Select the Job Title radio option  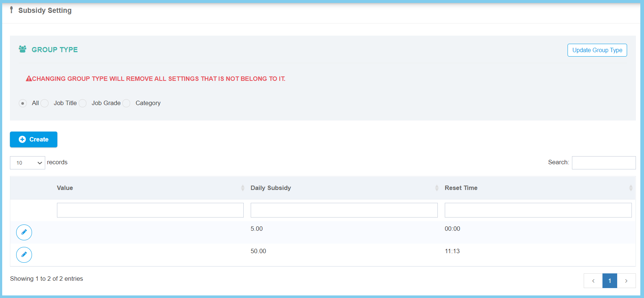[44, 103]
